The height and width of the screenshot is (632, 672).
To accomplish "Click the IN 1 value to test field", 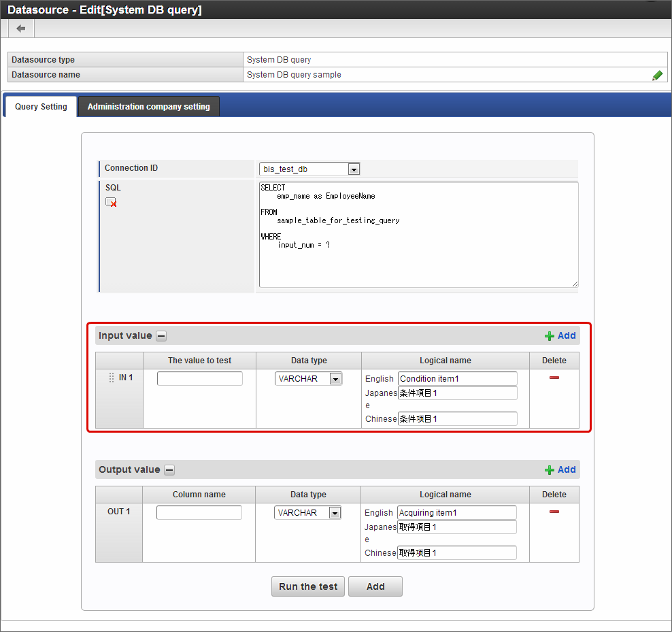I will pos(200,379).
